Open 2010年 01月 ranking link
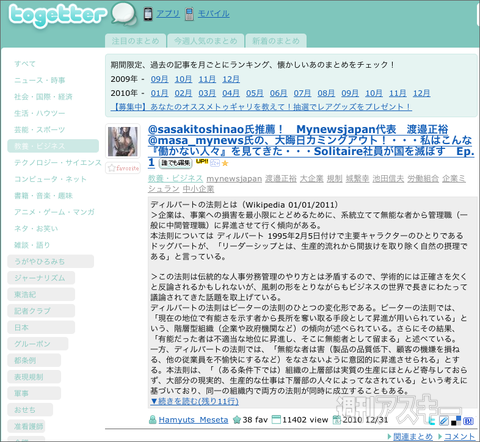The image size is (480, 442). (159, 93)
